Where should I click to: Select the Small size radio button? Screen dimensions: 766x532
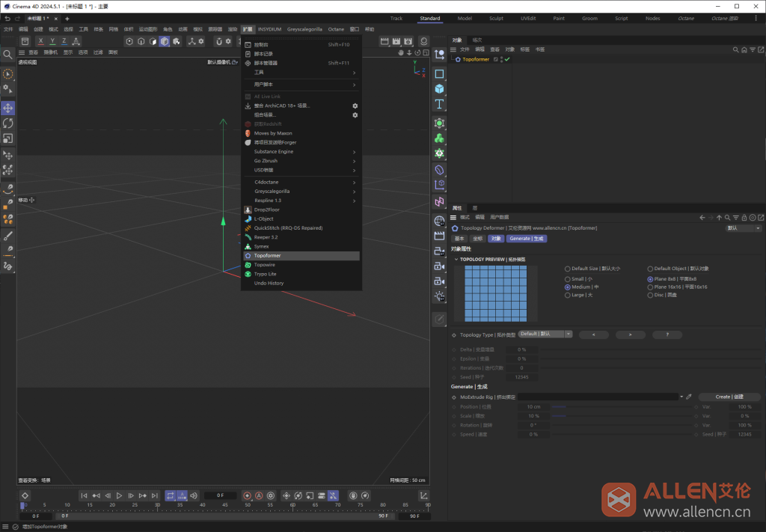(567, 279)
